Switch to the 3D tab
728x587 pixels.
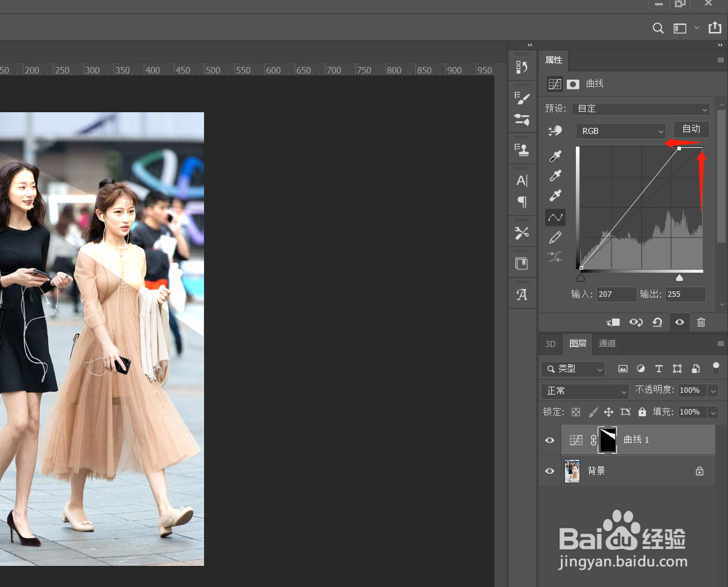tap(550, 344)
